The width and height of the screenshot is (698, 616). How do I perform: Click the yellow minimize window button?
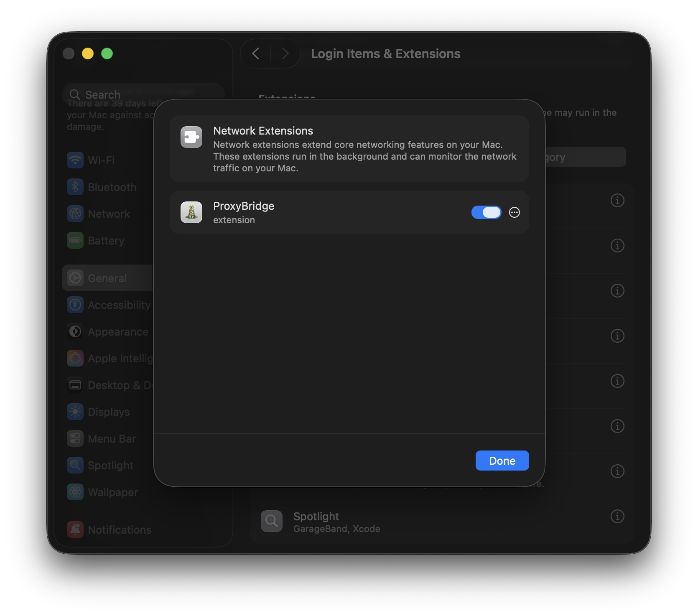pos(88,53)
